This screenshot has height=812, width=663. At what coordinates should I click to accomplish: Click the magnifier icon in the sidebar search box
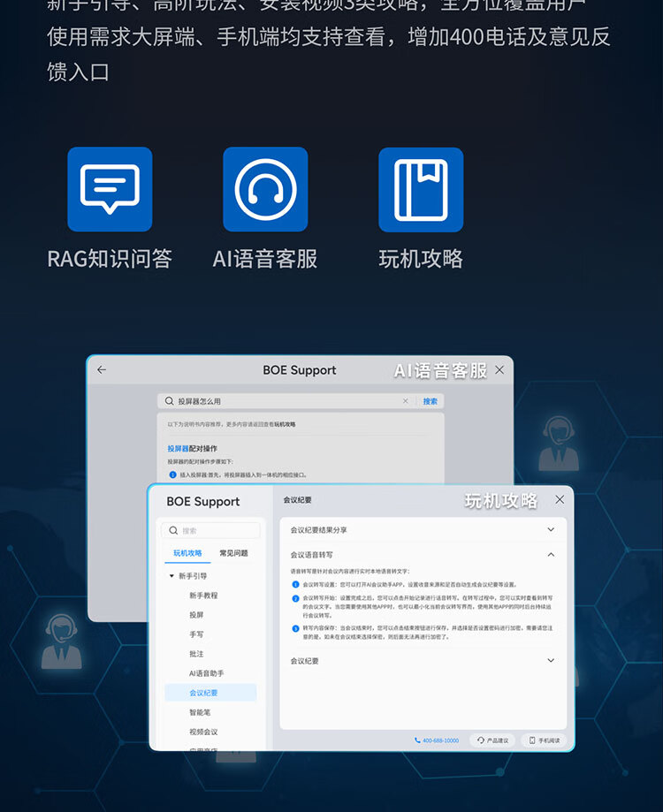click(173, 530)
